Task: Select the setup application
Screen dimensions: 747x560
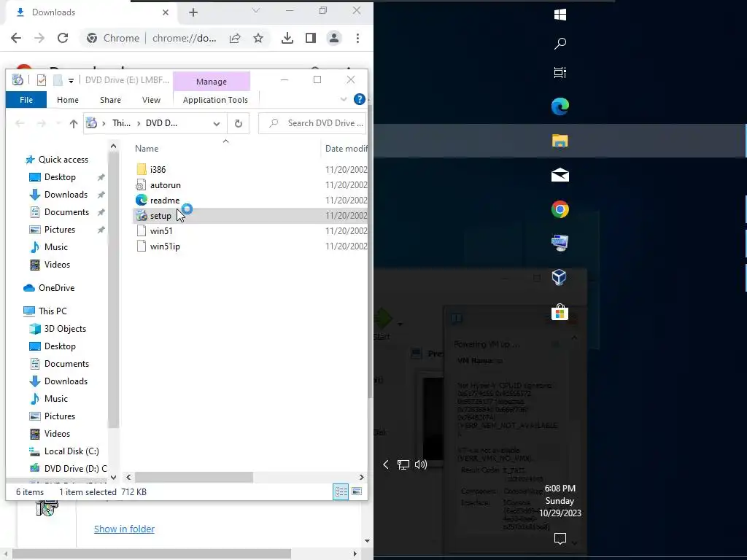Action: (160, 216)
